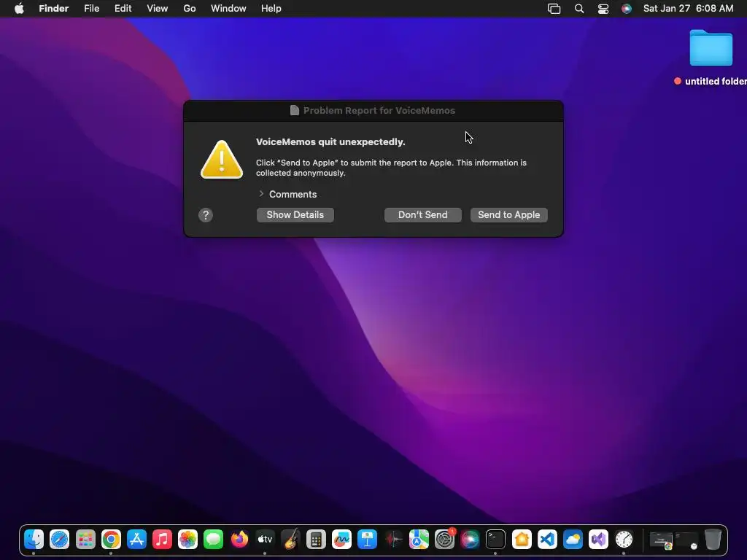Open Weather app from the Dock
Image resolution: width=747 pixels, height=560 pixels.
pos(573,540)
